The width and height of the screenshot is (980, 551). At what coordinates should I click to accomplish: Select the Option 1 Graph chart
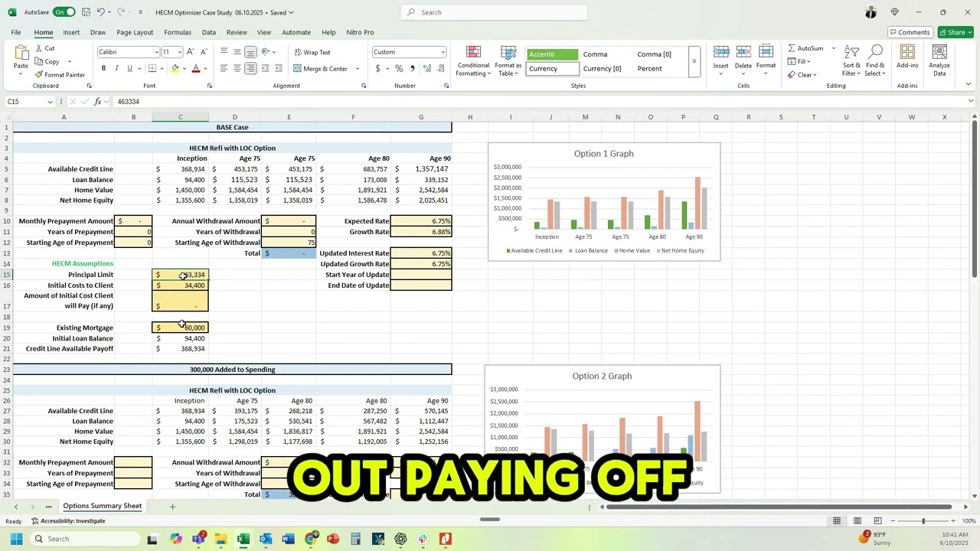click(604, 201)
